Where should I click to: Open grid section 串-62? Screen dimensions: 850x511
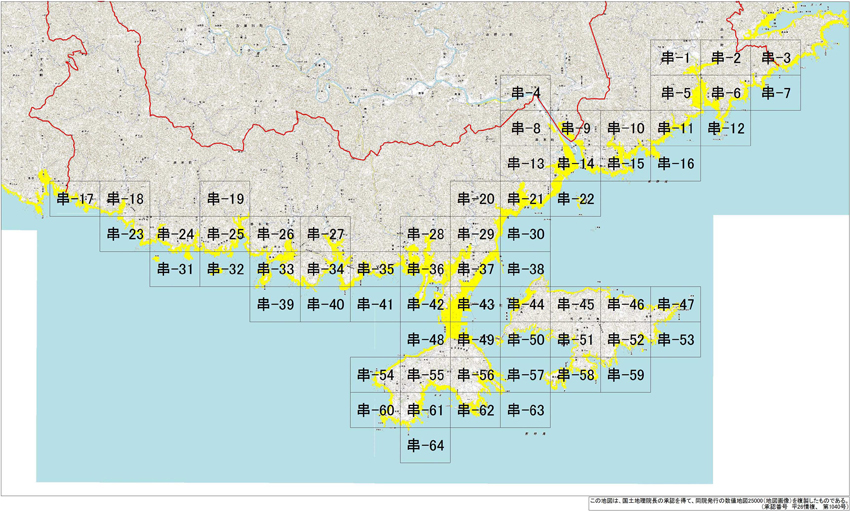point(475,410)
